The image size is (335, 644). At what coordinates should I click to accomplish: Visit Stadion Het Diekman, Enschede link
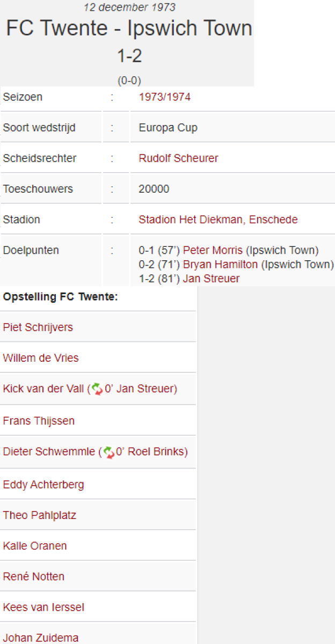pyautogui.click(x=218, y=219)
